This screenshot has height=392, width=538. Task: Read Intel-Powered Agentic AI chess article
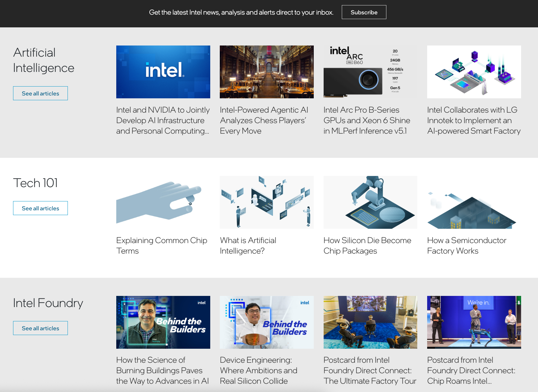pyautogui.click(x=264, y=120)
